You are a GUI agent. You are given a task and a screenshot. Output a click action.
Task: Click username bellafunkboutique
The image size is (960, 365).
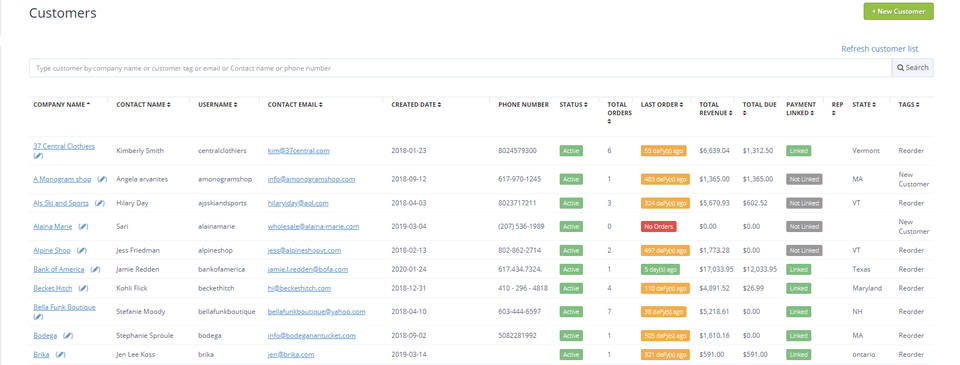[x=227, y=312]
